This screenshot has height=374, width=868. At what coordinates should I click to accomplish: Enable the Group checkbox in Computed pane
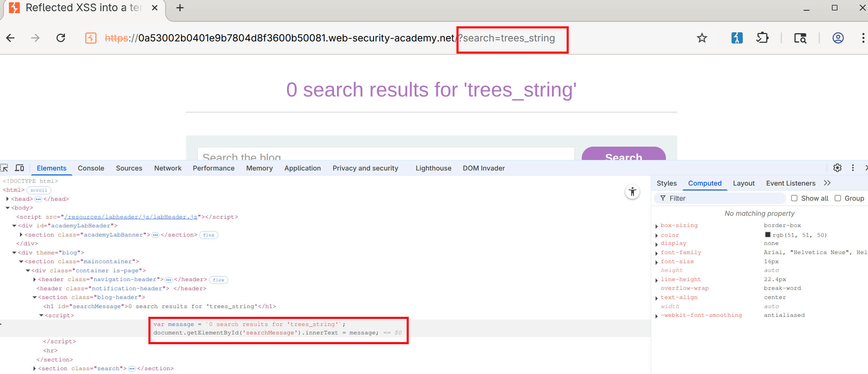click(x=838, y=198)
